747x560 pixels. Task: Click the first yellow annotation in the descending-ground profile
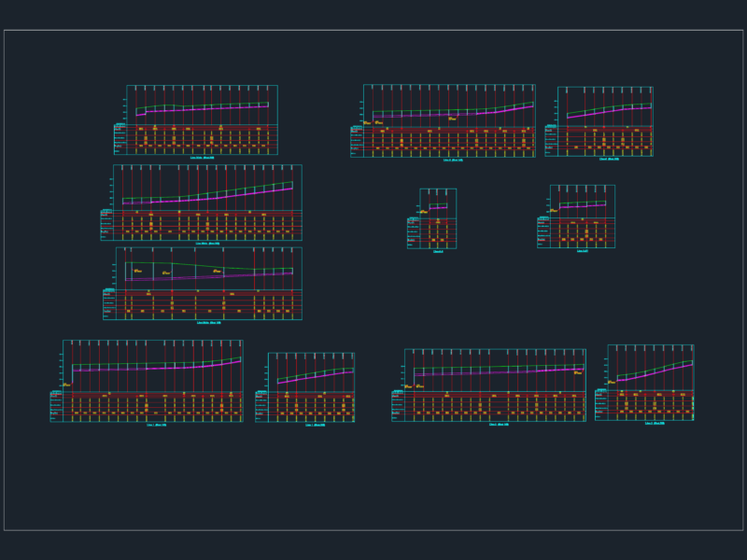click(137, 271)
